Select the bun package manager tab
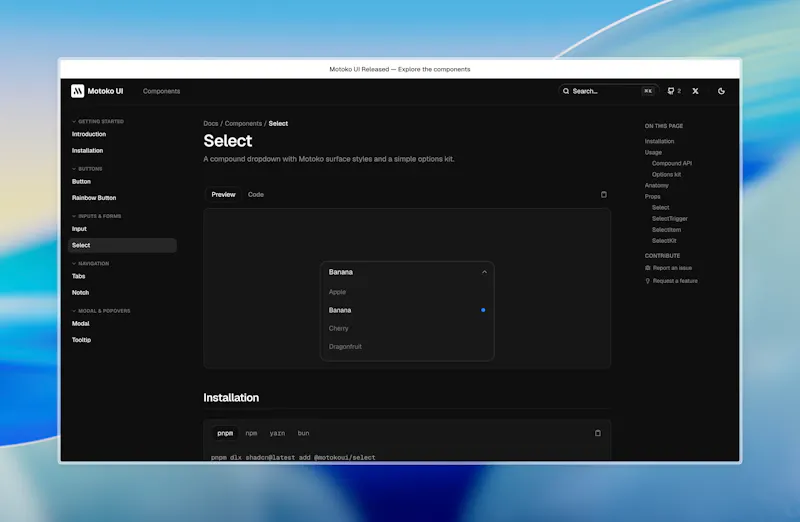 tap(304, 433)
